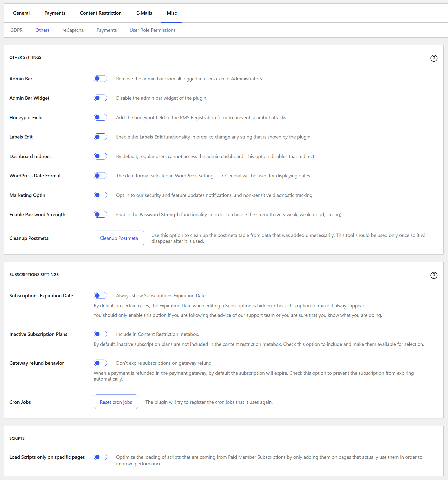
Task: Toggle Subscriptions Expiration Date switch
Action: click(100, 296)
